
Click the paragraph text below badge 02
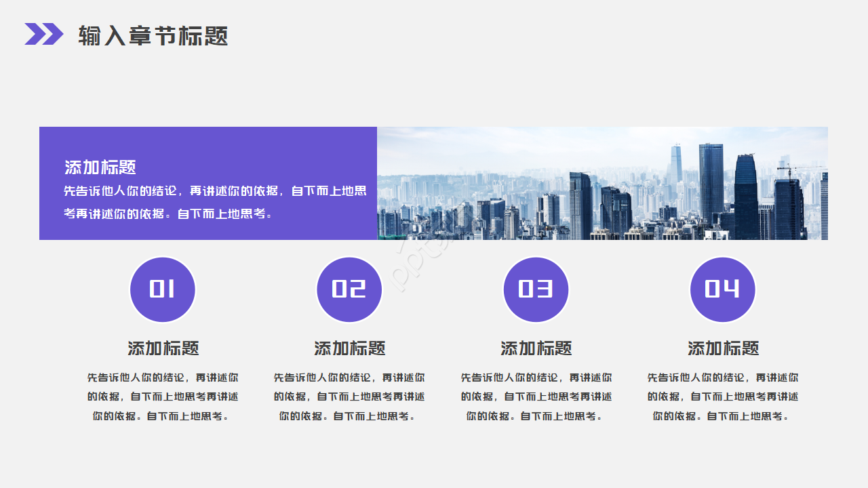(349, 398)
